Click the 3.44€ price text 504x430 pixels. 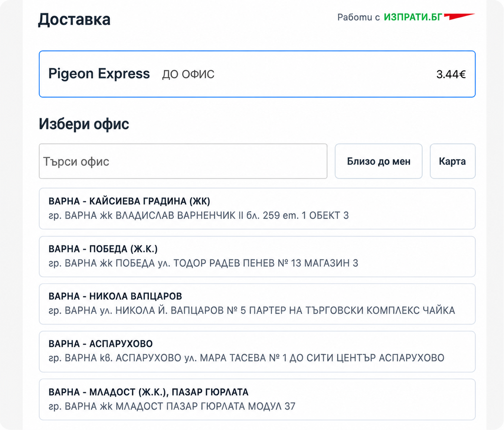tap(451, 74)
